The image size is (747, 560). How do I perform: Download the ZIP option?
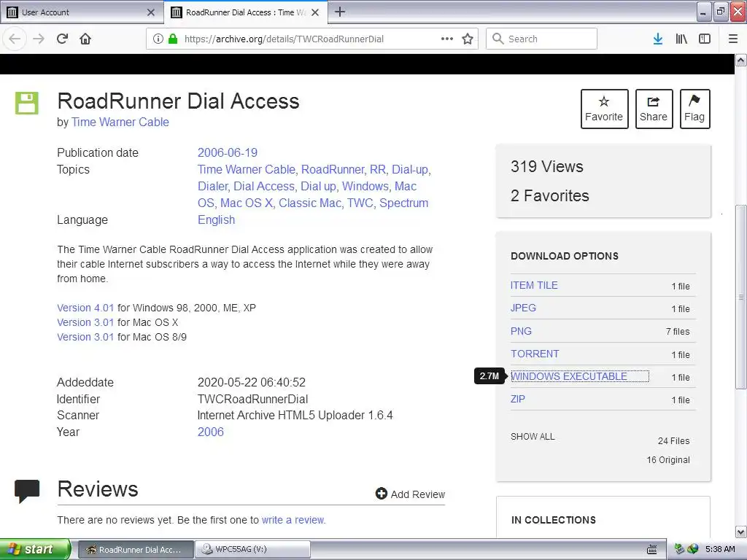click(x=518, y=399)
